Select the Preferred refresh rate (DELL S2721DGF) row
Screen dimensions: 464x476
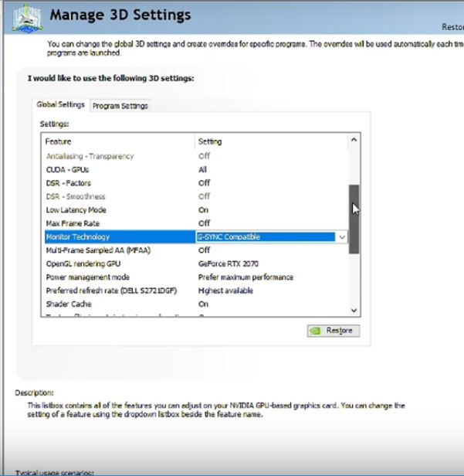[x=196, y=291]
